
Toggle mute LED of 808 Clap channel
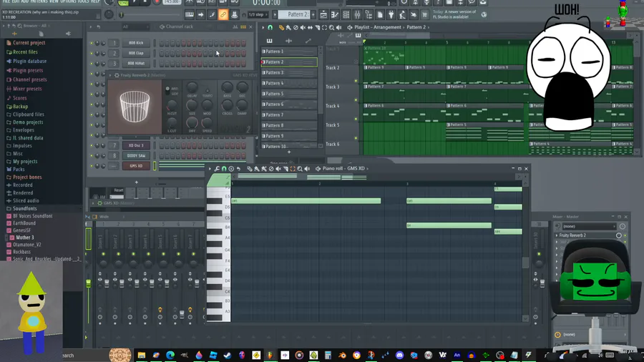[x=92, y=54]
